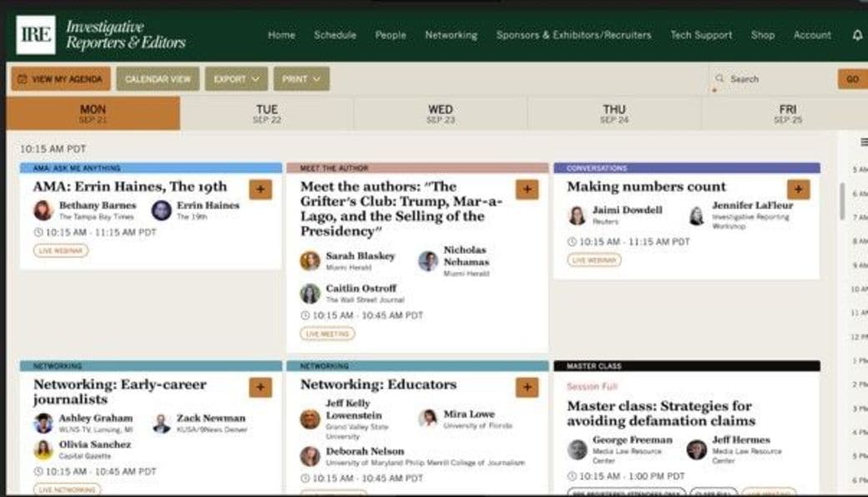868x497 pixels.
Task: Expand the Export dropdown
Action: [x=236, y=79]
